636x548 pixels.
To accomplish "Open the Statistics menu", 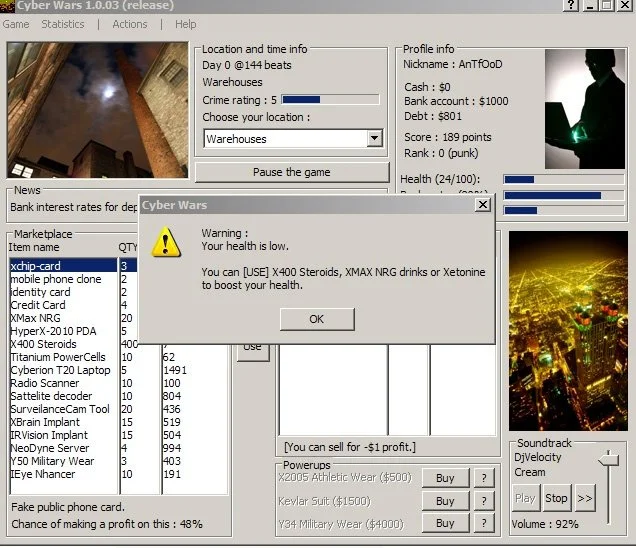I will coord(63,24).
